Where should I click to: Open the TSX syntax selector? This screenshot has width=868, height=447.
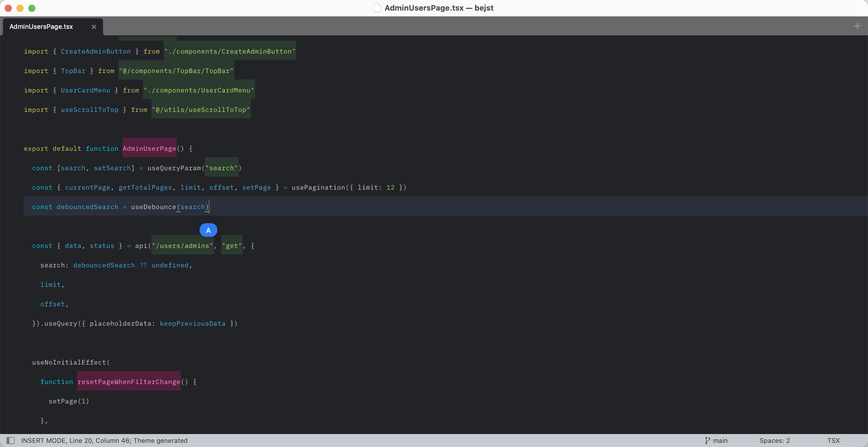[833, 440]
